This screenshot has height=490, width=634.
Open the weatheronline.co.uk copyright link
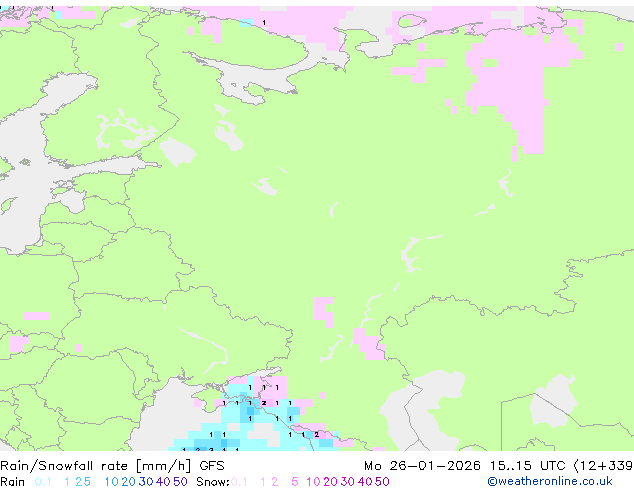pos(550,481)
